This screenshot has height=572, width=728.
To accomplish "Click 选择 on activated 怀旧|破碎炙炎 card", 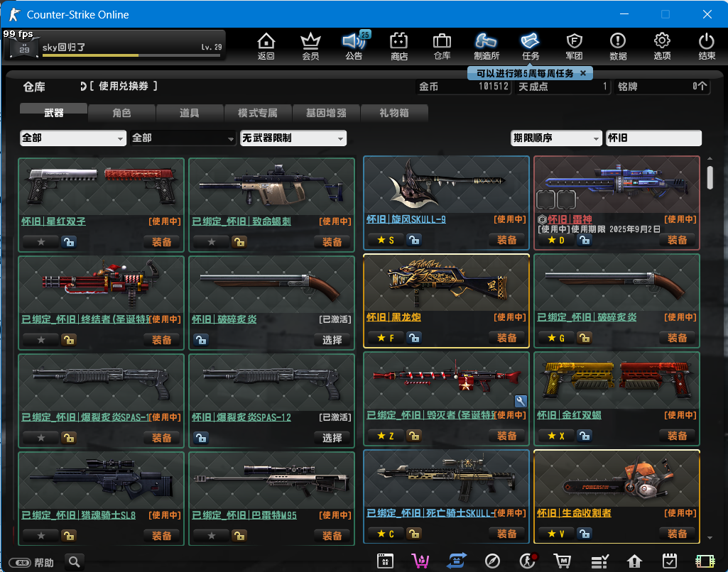I will pyautogui.click(x=332, y=340).
